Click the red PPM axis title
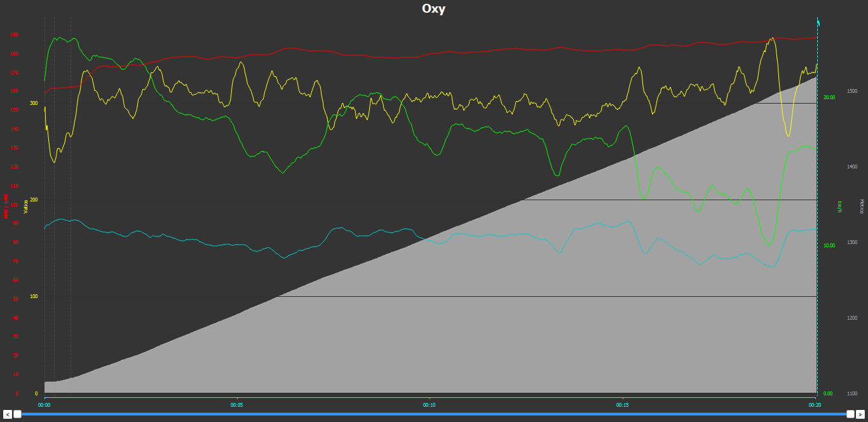 tap(7, 206)
